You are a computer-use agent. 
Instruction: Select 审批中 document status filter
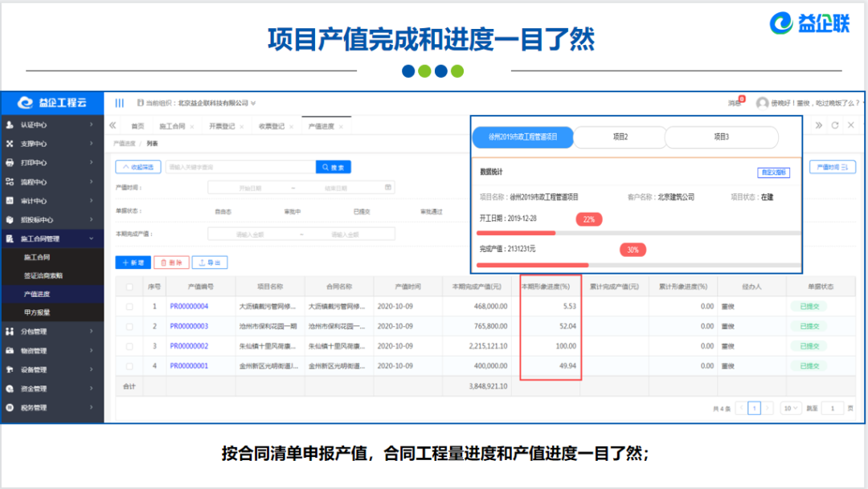pyautogui.click(x=293, y=212)
